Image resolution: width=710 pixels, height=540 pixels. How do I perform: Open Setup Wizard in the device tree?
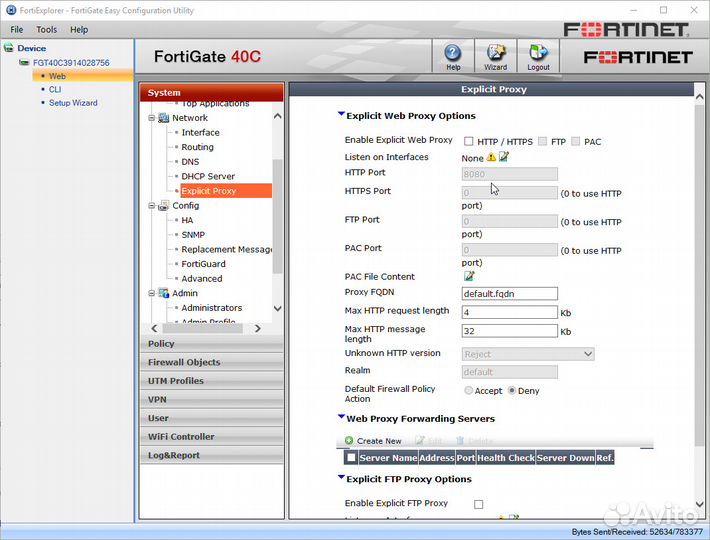tap(73, 103)
